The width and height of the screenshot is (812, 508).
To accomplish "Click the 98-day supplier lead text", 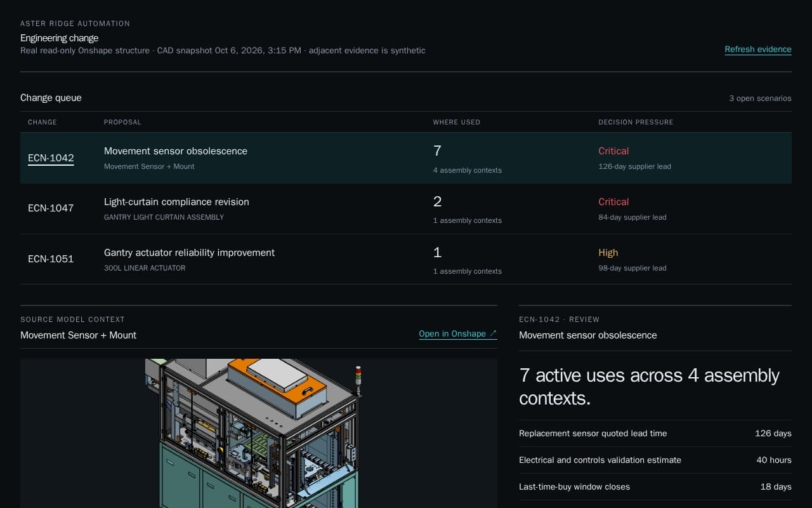I will [632, 268].
